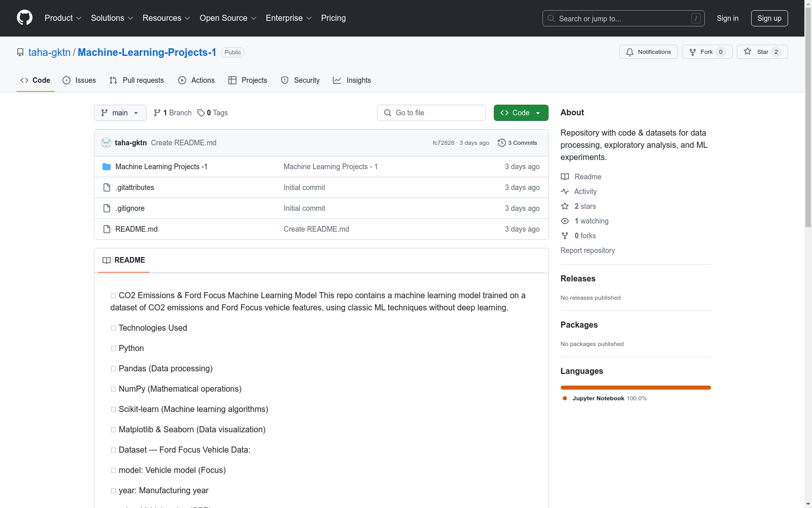Open the Insights tab
This screenshot has height=508, width=812.
(352, 80)
